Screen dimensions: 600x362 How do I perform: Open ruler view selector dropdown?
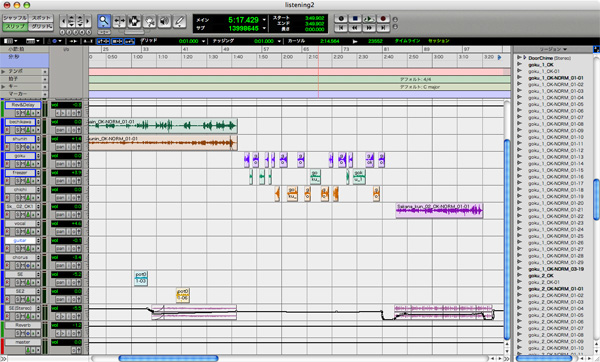[33, 41]
